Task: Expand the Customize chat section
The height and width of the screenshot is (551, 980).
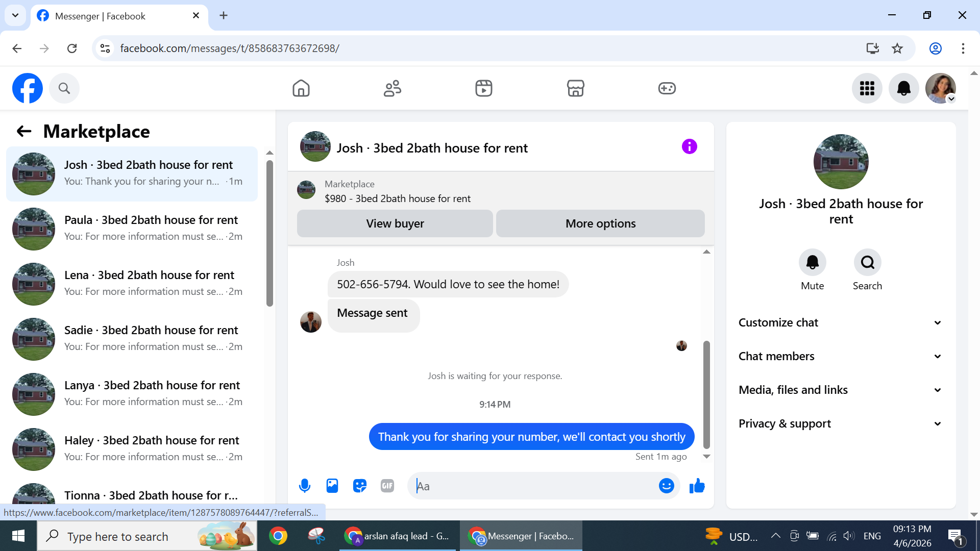Action: click(841, 322)
